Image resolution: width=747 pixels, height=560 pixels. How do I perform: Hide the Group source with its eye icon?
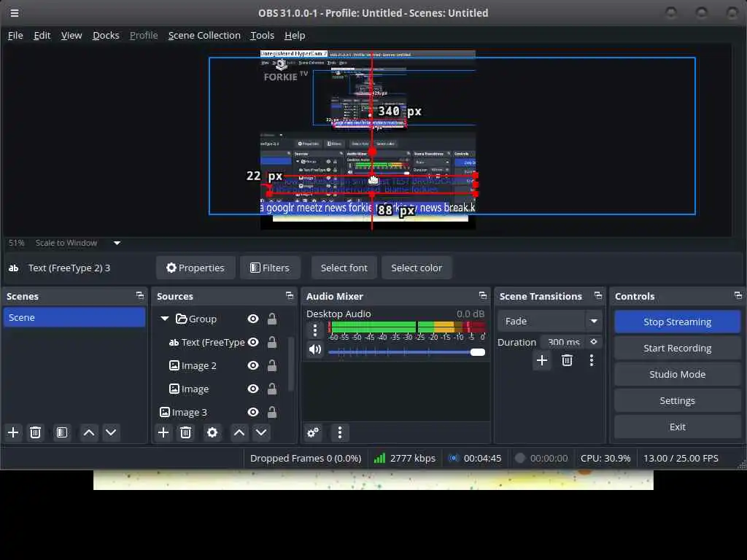pos(253,319)
